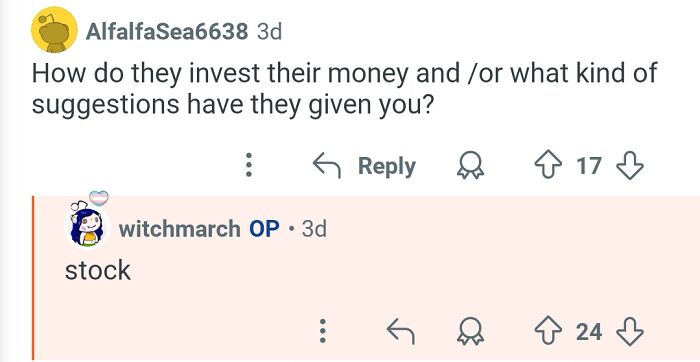
Task: Click the reply arrow under "stock" comment
Action: click(400, 332)
